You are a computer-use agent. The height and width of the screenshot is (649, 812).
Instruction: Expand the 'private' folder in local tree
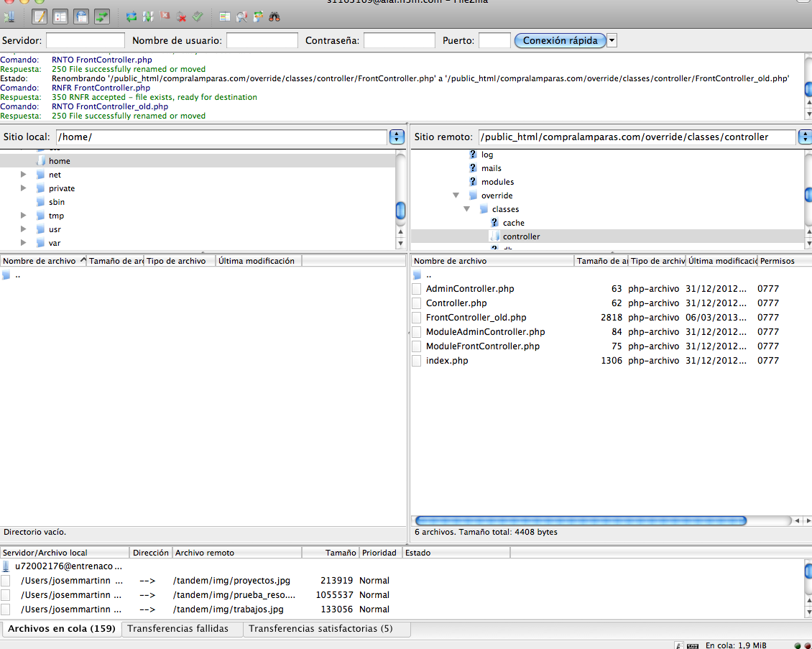(x=24, y=188)
